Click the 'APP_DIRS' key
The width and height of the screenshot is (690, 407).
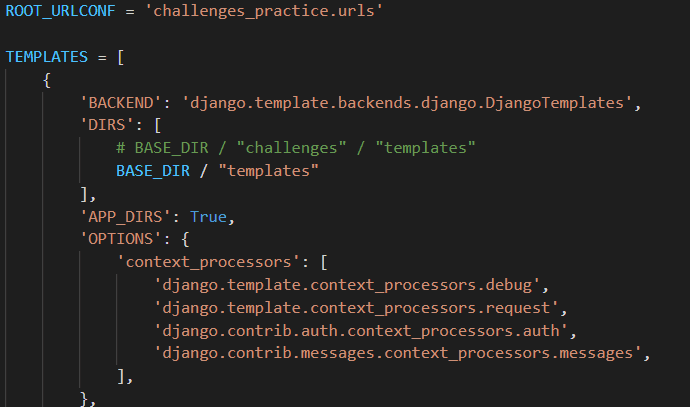click(x=126, y=217)
